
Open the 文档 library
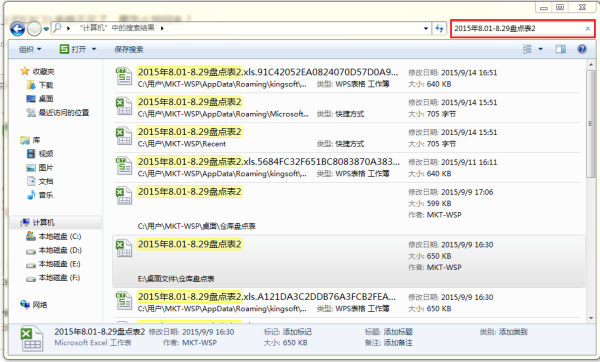point(40,181)
